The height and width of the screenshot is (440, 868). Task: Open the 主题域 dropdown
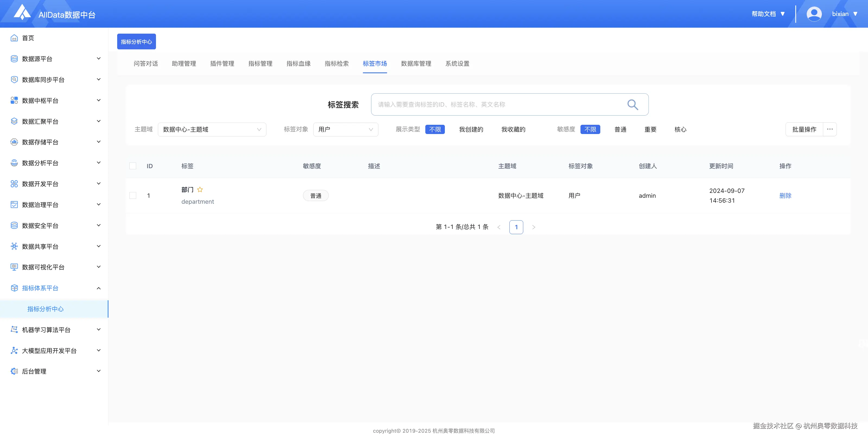coord(212,129)
